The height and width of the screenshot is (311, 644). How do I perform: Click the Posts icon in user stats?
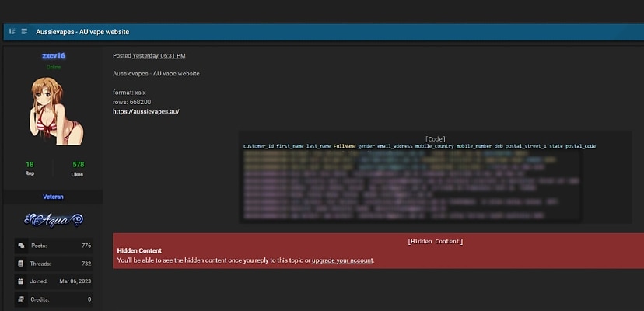pos(21,246)
